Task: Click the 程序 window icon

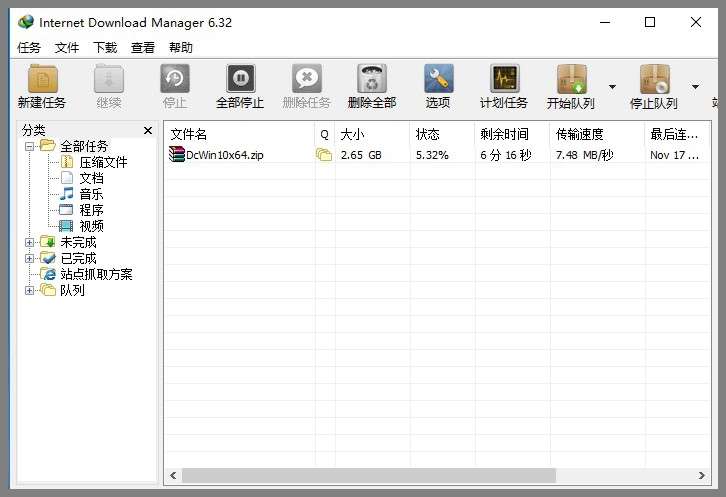Action: [x=66, y=210]
